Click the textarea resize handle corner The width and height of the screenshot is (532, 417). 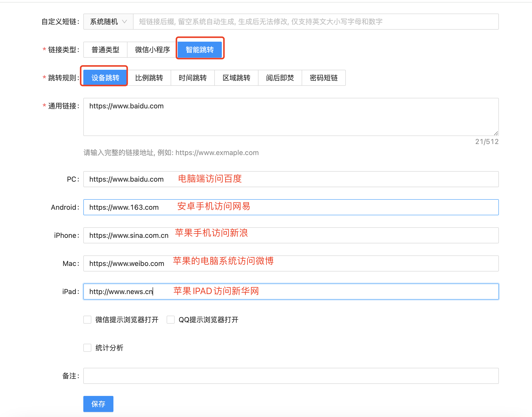[496, 133]
